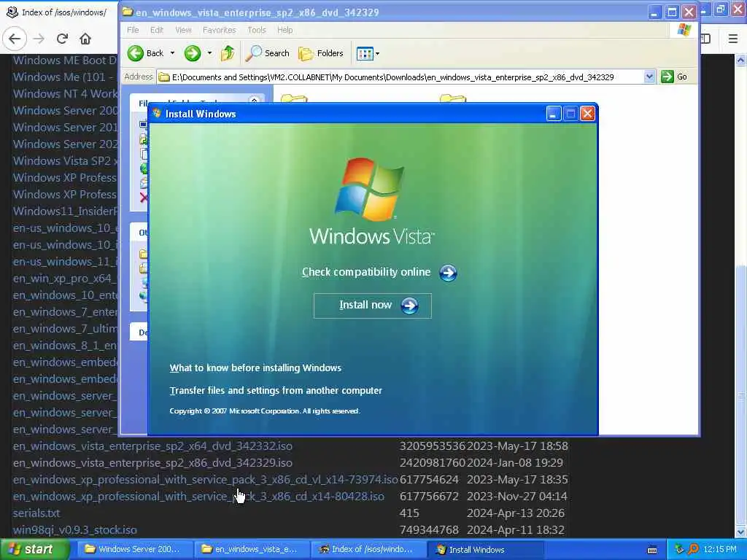The height and width of the screenshot is (560, 747).
Task: Click the browser forward arrow
Action: point(39,39)
